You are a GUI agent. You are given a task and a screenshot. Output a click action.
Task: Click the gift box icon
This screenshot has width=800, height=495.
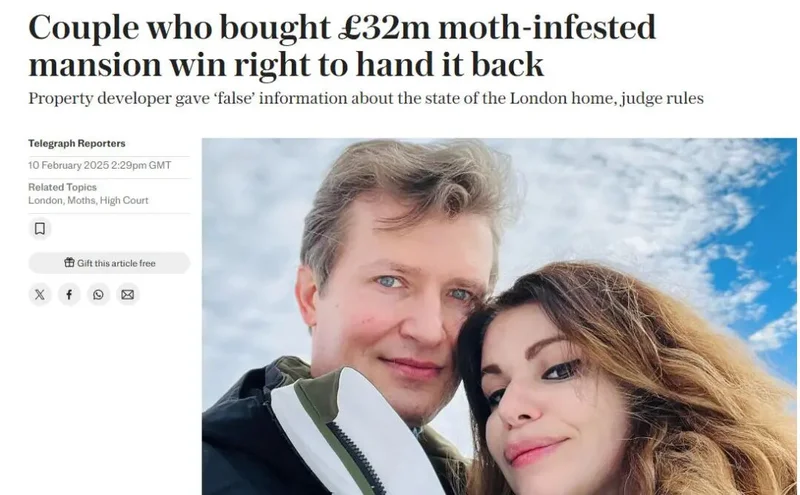point(69,263)
